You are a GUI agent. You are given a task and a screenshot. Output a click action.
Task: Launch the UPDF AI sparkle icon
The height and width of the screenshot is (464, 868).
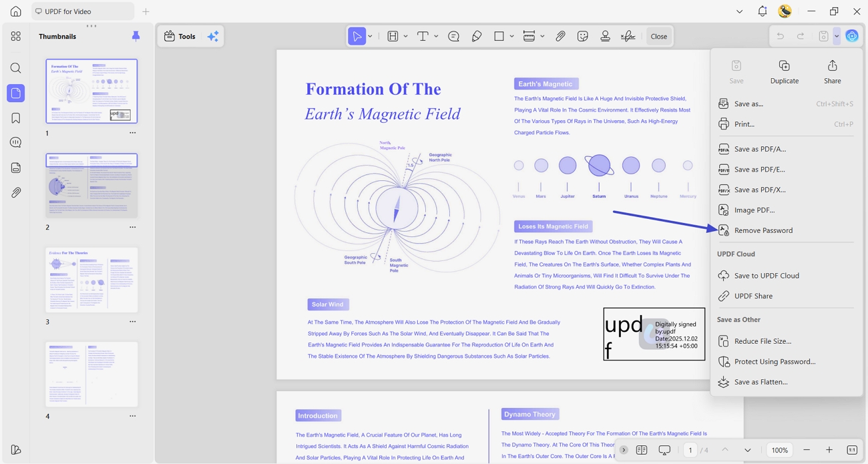click(x=213, y=36)
